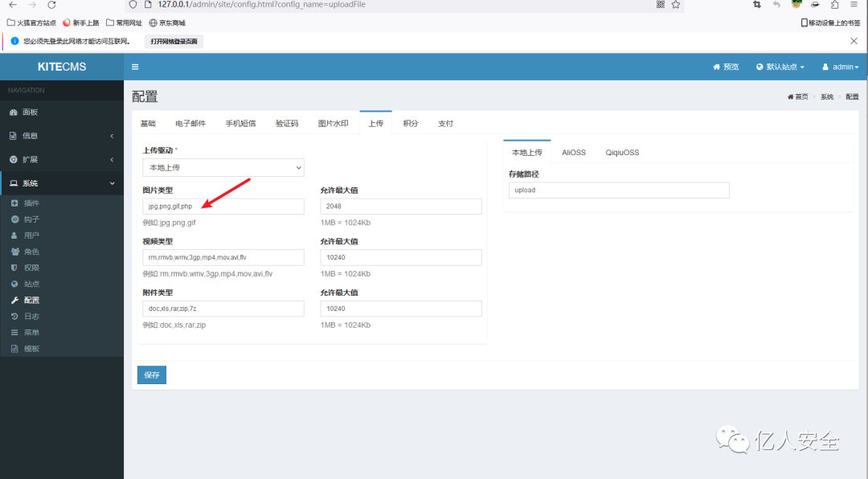Image resolution: width=868 pixels, height=479 pixels.
Task: Click the 附件类型 input field
Action: 223,309
